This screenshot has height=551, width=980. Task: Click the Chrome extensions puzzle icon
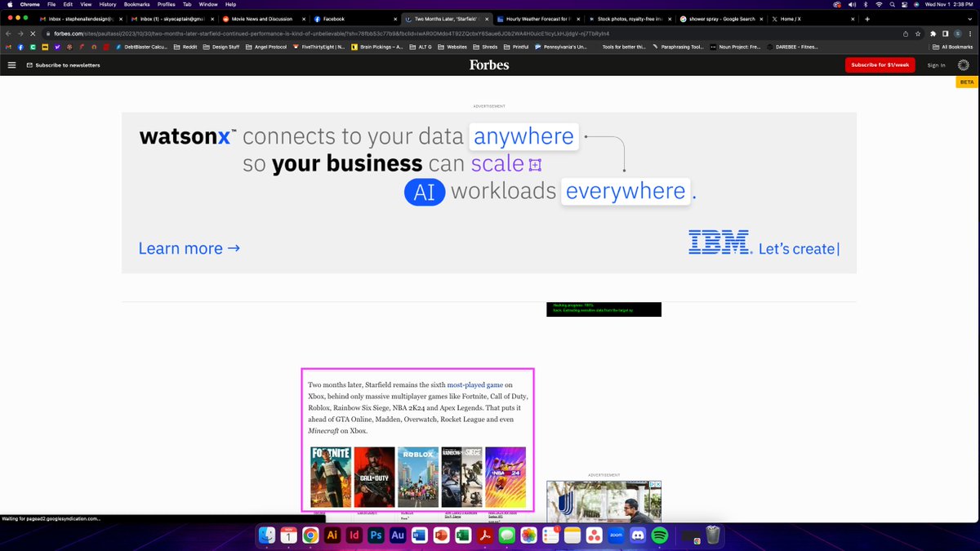click(933, 34)
